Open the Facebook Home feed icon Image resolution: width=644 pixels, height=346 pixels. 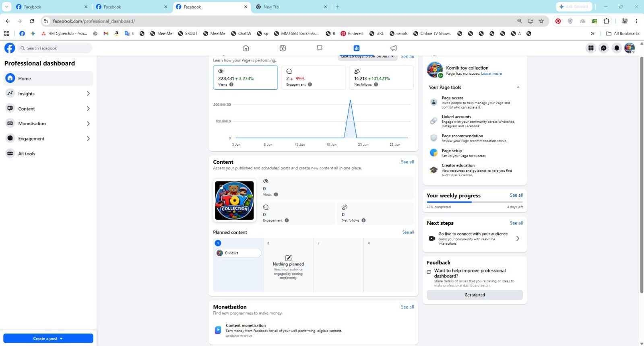pyautogui.click(x=246, y=48)
